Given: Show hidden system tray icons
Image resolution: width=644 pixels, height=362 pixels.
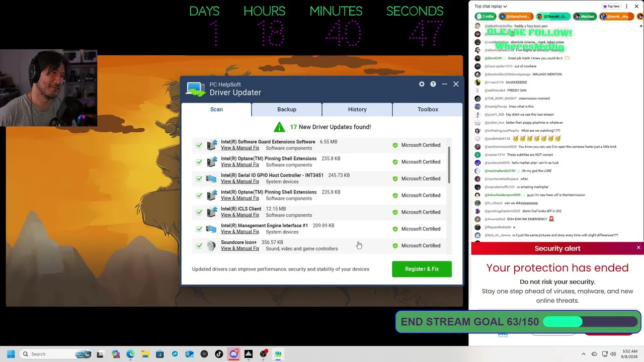Looking at the screenshot, I should 584,354.
